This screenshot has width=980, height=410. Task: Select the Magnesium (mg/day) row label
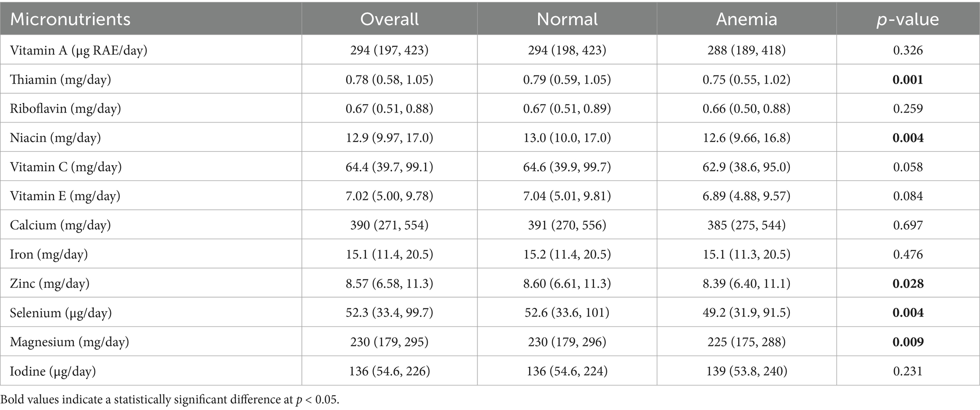pyautogui.click(x=69, y=342)
